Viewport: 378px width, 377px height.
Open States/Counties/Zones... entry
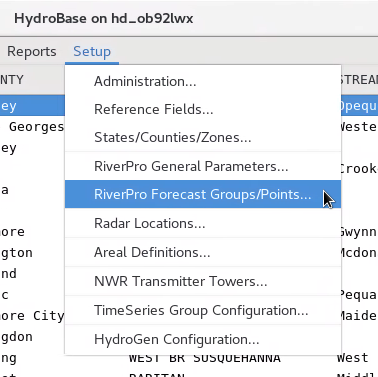click(x=203, y=137)
